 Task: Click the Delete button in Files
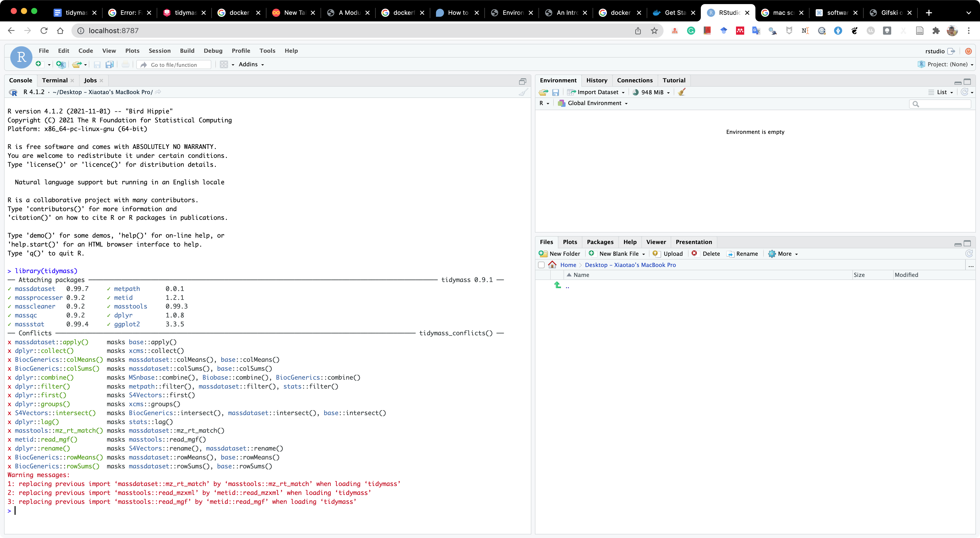706,254
